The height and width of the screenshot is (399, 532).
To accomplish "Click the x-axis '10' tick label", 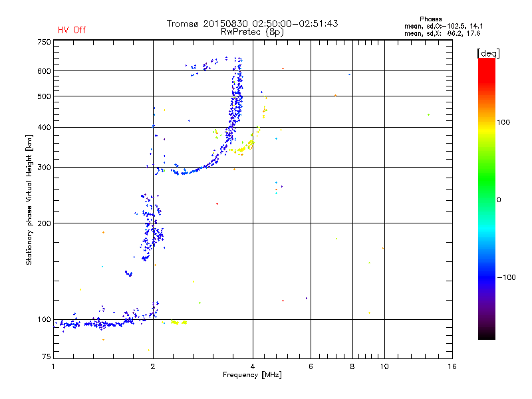I will point(384,366).
